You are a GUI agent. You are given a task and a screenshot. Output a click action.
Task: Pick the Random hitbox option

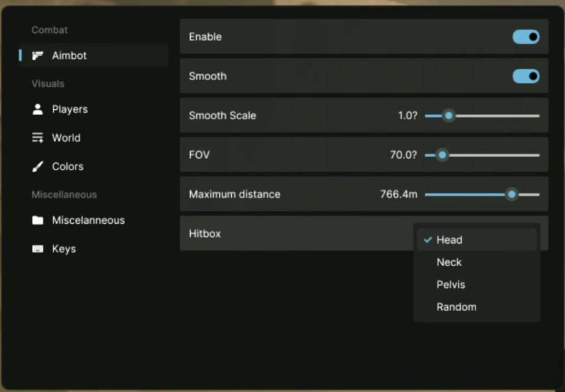pyautogui.click(x=456, y=307)
